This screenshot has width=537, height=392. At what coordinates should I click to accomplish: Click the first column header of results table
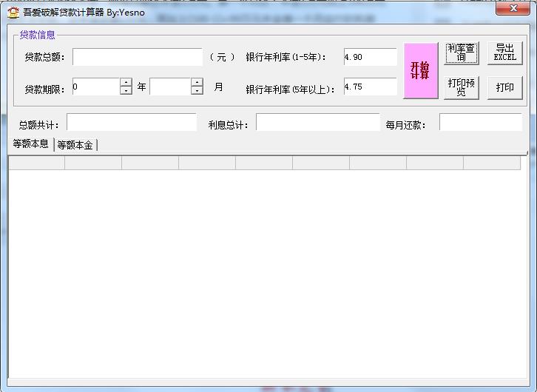[x=37, y=163]
